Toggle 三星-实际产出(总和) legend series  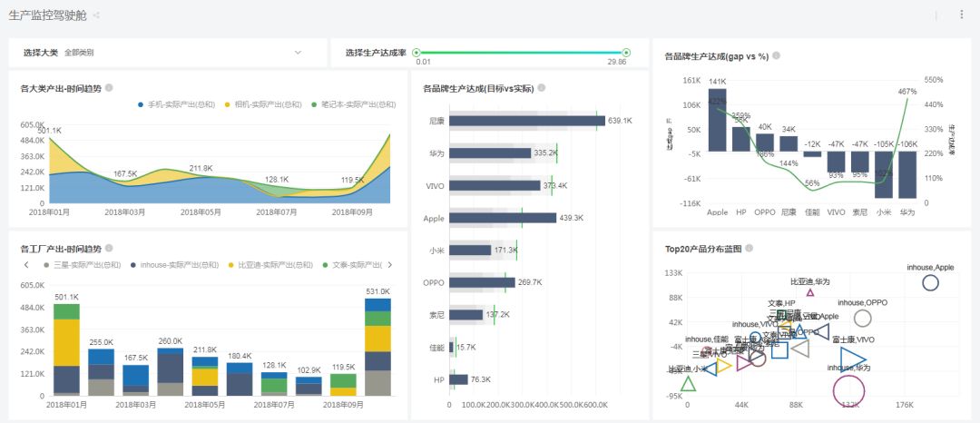point(83,265)
